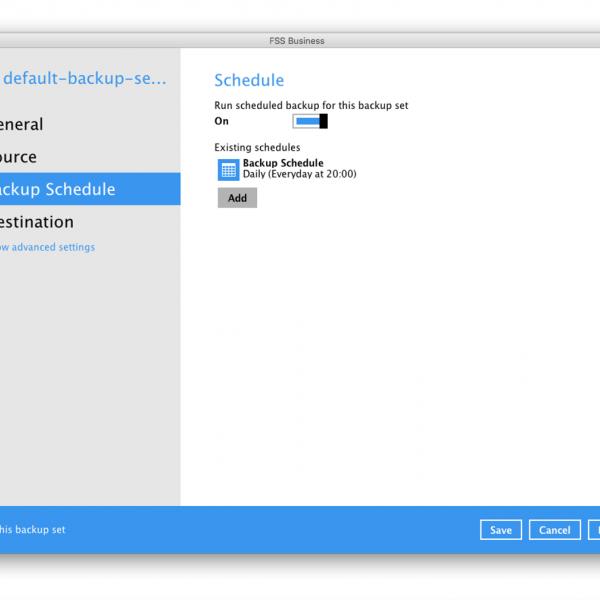Expand the Show advanced settings link
This screenshot has height=600, width=600.
coord(48,247)
